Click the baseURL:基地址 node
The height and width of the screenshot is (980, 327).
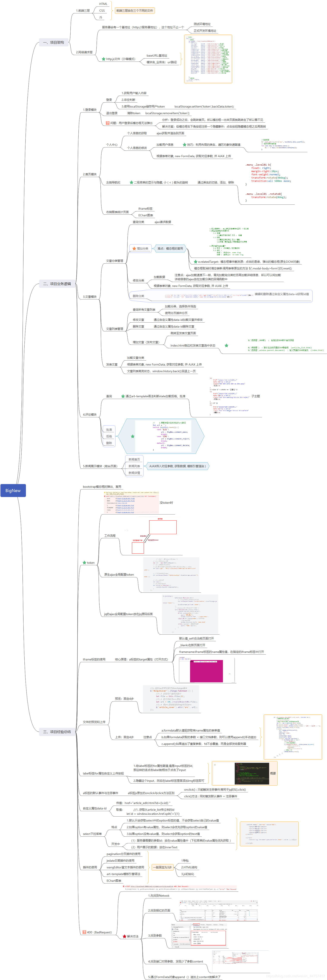coord(157,55)
